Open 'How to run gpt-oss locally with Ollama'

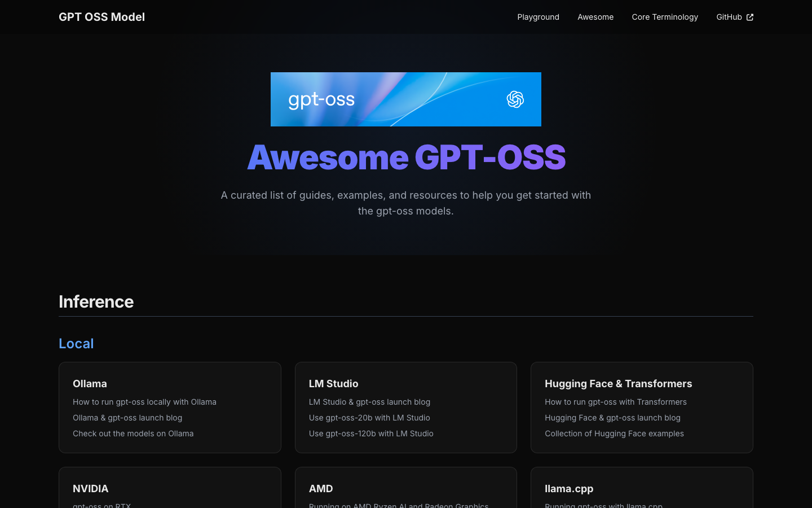coord(144,402)
